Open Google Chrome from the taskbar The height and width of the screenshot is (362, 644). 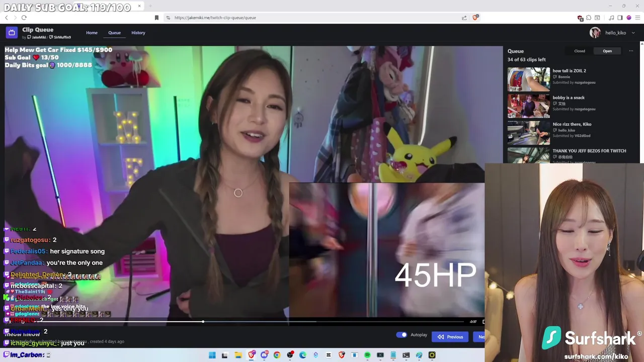tap(277, 355)
